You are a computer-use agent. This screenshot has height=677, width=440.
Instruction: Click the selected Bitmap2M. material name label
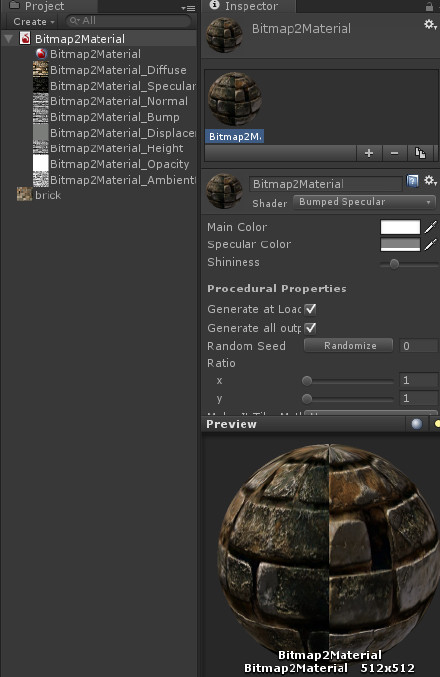[235, 136]
